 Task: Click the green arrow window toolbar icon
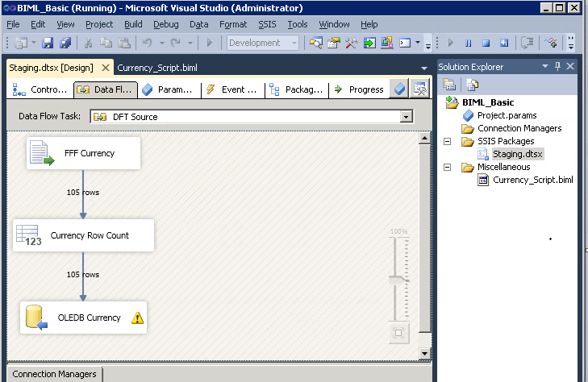(x=369, y=43)
